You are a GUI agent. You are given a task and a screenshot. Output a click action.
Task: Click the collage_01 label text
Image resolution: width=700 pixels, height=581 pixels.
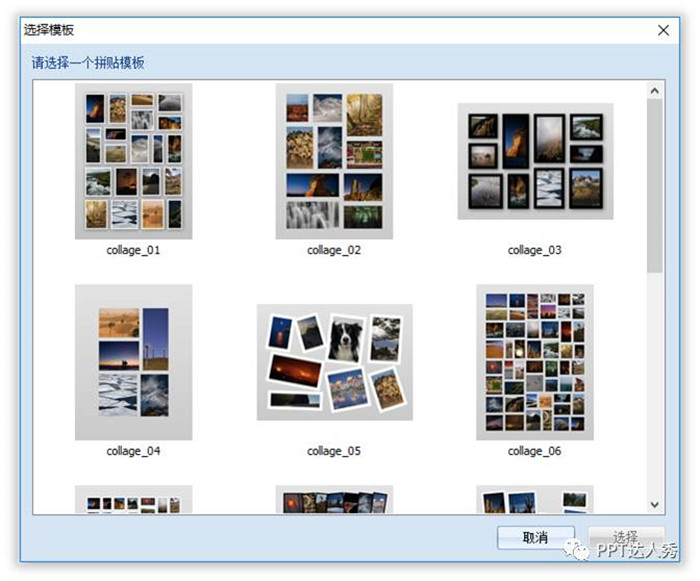pyautogui.click(x=133, y=250)
